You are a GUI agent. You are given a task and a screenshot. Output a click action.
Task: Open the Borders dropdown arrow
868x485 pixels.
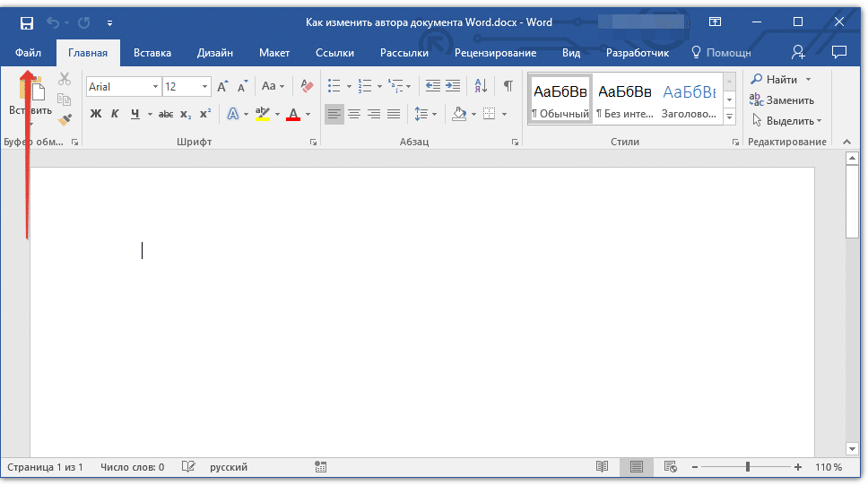(504, 115)
